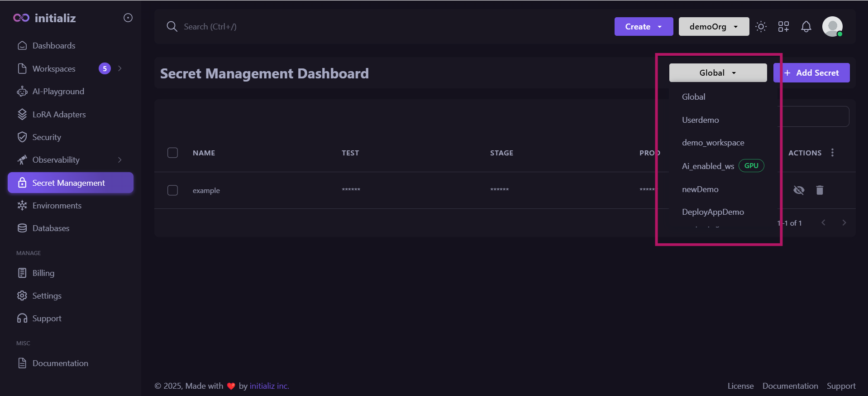This screenshot has height=396, width=868.
Task: Open sidebar Documentation page item
Action: pyautogui.click(x=71, y=363)
